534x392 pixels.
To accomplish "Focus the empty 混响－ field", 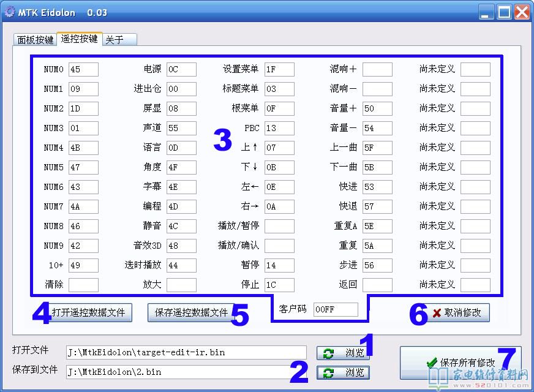I will click(x=378, y=89).
